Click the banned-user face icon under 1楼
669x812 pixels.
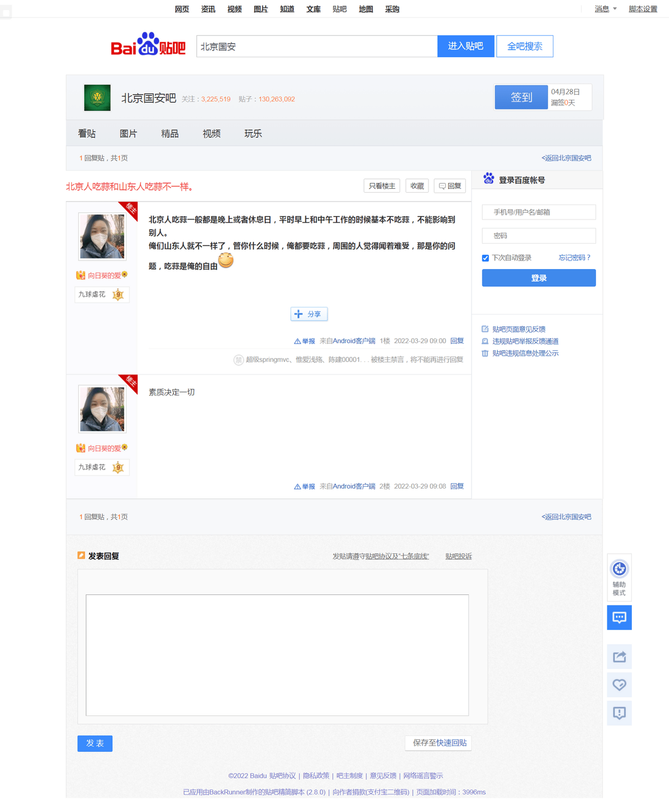point(239,360)
